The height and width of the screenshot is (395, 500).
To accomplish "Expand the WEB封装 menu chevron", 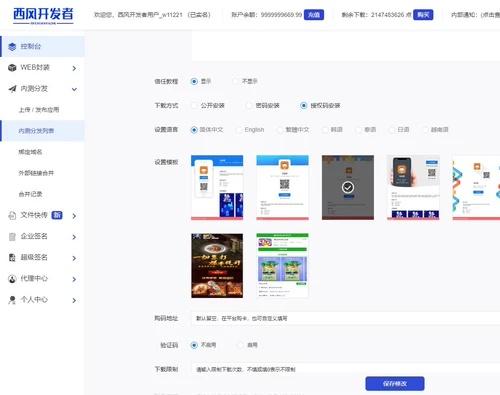I will tap(74, 68).
